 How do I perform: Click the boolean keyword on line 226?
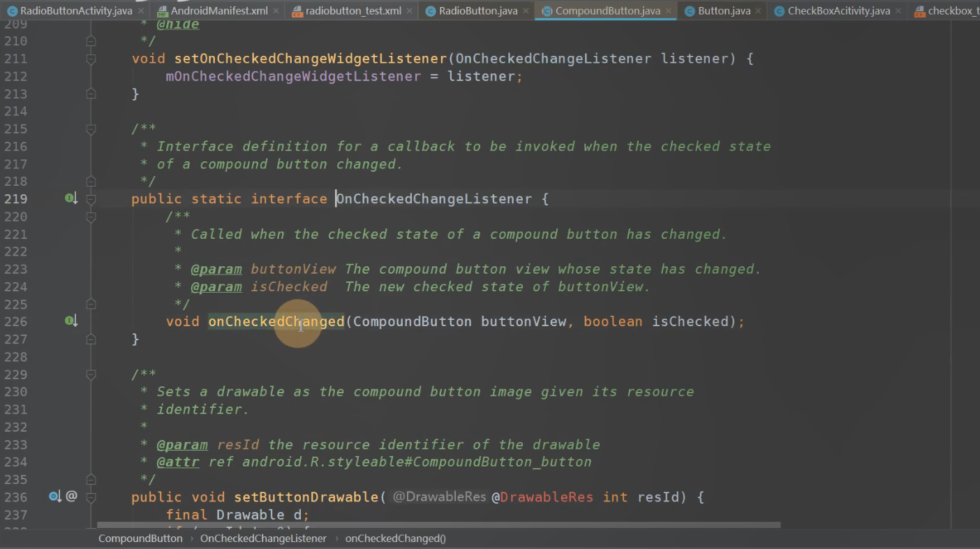click(x=613, y=321)
